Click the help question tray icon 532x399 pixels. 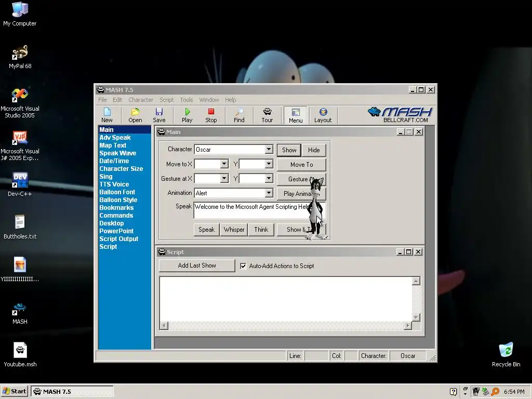453,392
